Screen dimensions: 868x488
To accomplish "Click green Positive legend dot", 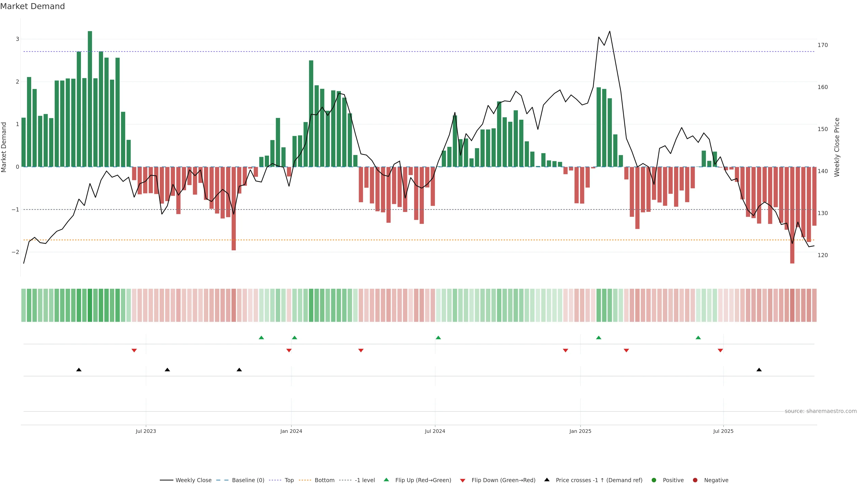I will [654, 480].
